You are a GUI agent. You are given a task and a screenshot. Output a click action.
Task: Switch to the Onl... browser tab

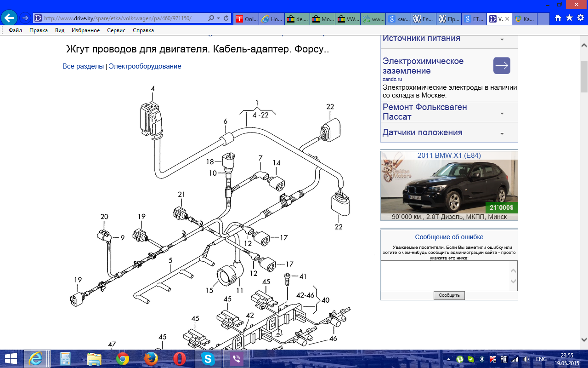pyautogui.click(x=246, y=19)
